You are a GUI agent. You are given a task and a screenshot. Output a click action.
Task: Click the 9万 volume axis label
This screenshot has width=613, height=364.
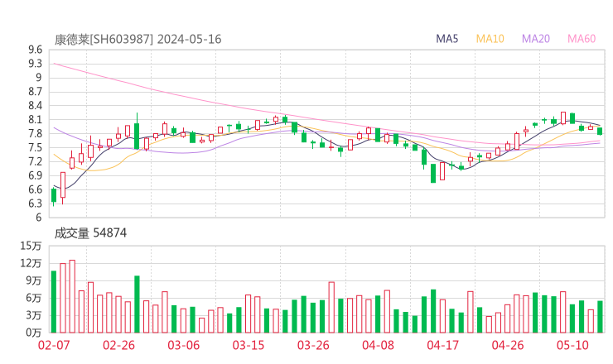(x=34, y=280)
